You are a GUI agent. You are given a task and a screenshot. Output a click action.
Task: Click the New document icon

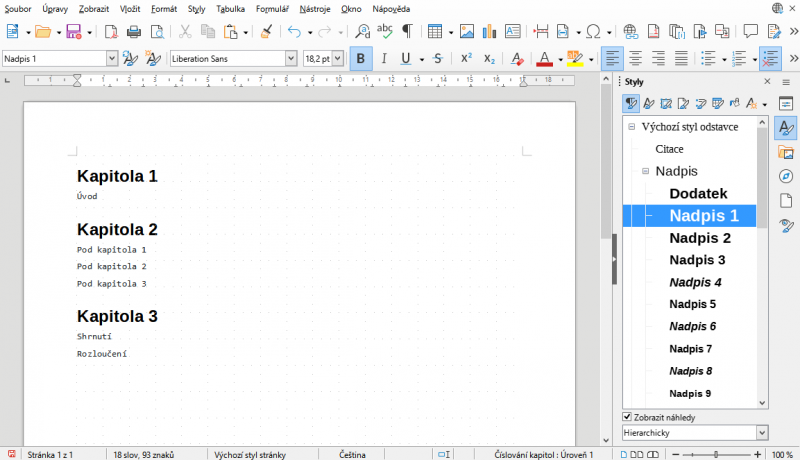12,32
